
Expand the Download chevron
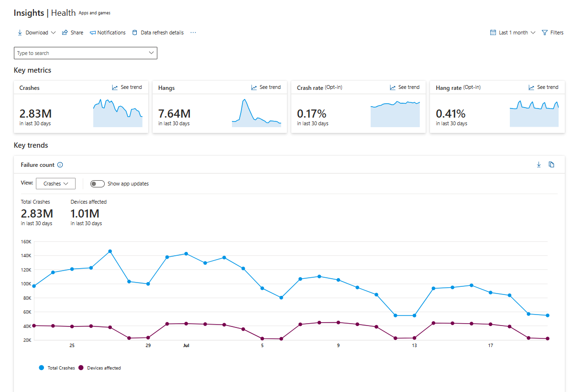[53, 33]
